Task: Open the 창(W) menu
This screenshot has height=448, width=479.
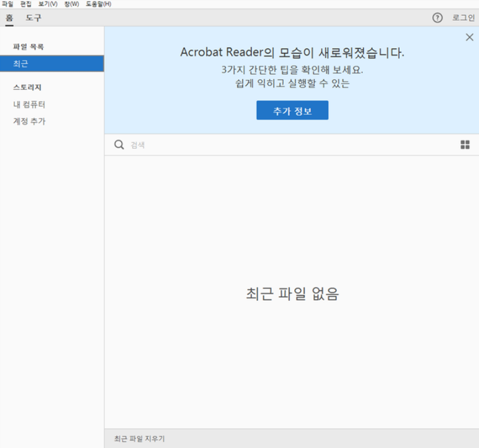Action: click(71, 4)
